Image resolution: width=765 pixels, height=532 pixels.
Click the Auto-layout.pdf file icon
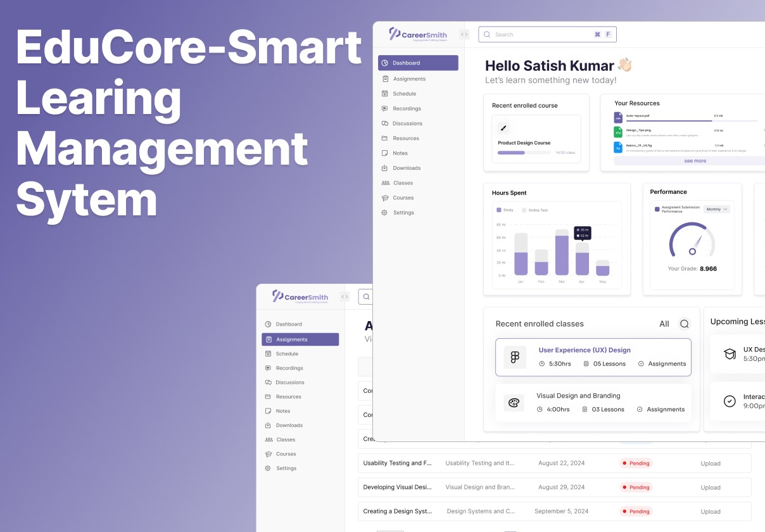coord(618,117)
